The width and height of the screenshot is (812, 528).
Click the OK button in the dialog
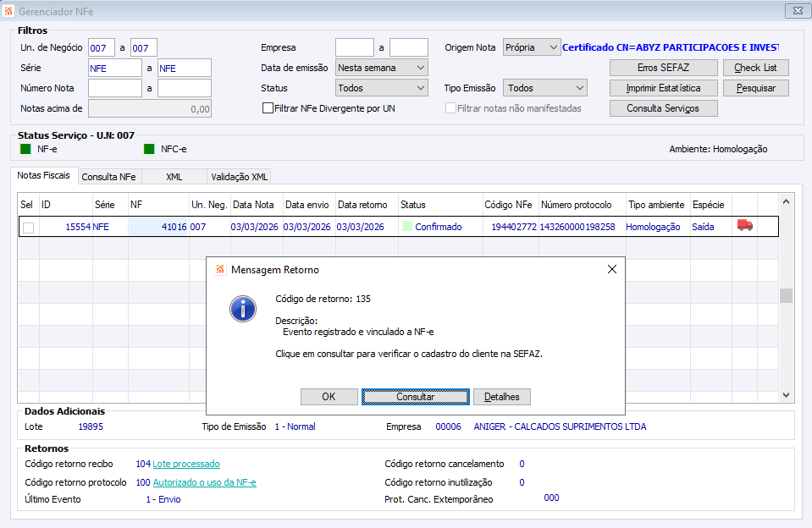[x=329, y=397]
